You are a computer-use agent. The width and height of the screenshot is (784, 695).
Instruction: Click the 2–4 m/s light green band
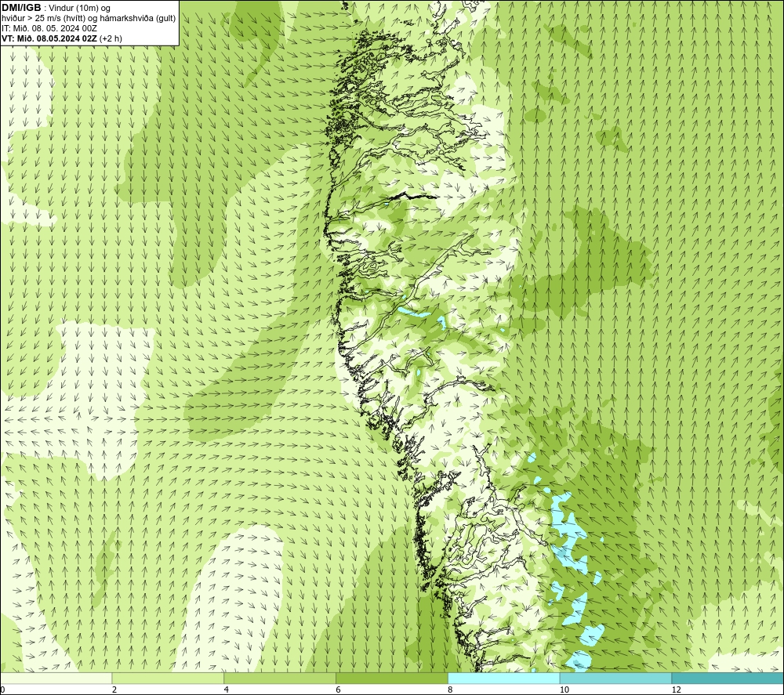pos(168,678)
